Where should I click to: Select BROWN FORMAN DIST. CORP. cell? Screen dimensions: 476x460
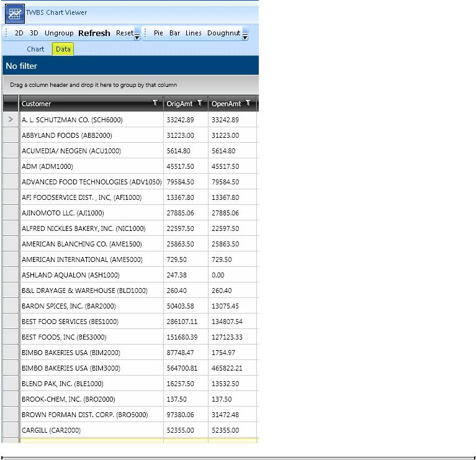click(91, 415)
